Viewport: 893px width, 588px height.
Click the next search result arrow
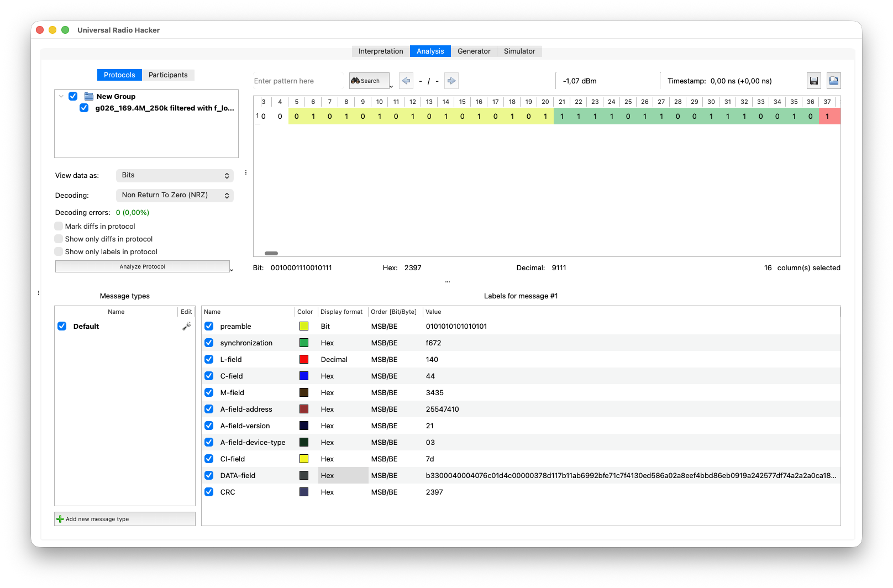pos(451,81)
